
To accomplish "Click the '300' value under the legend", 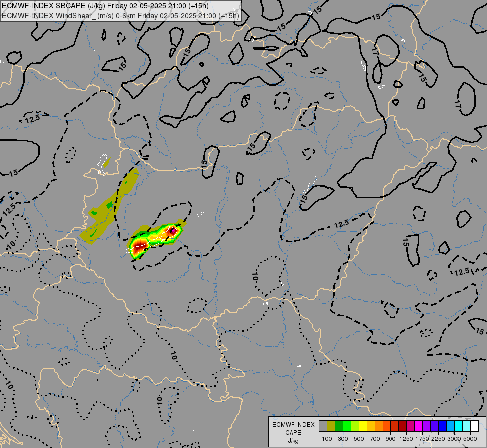I will tap(343, 439).
